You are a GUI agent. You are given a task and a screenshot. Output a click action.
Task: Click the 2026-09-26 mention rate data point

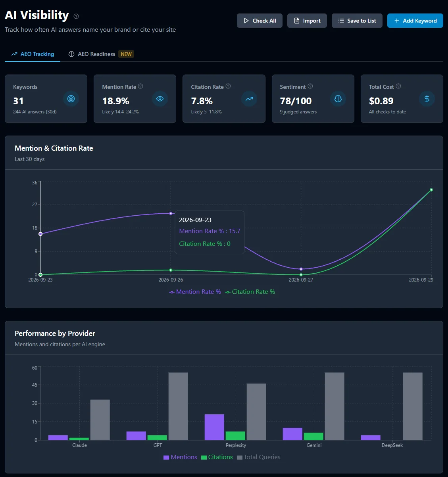tap(171, 213)
